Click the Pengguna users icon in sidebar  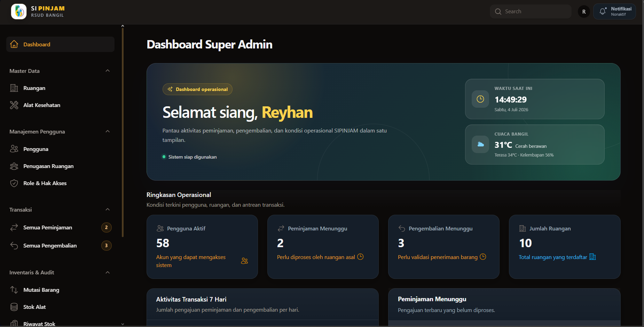point(14,149)
